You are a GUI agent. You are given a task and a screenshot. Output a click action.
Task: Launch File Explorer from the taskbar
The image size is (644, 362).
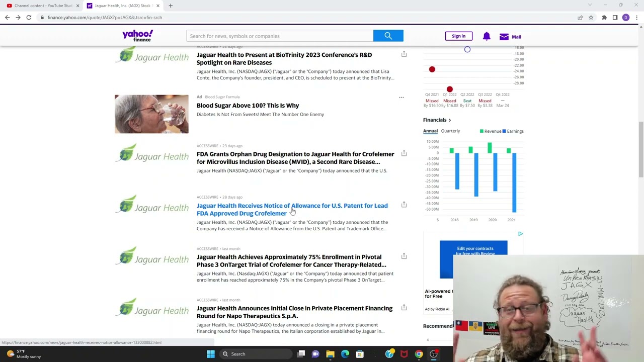click(330, 354)
